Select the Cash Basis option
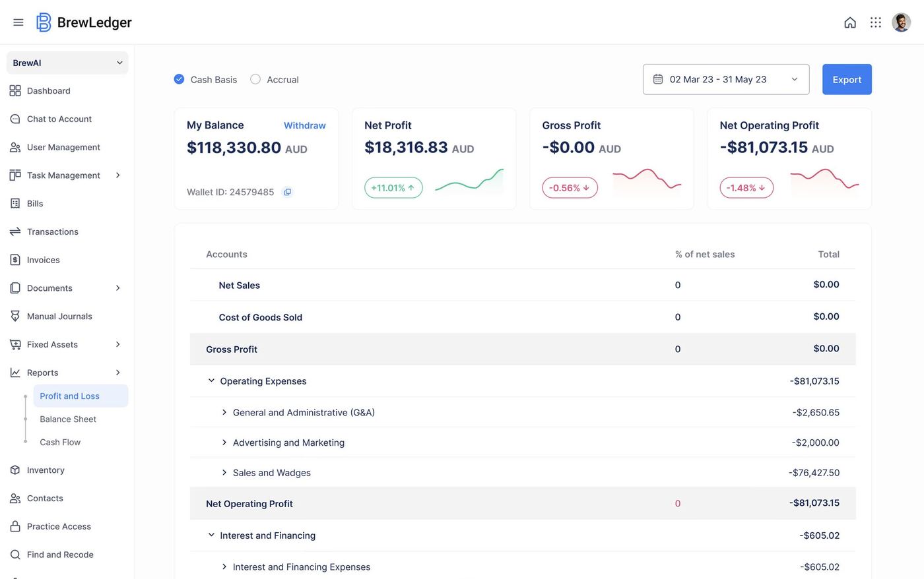 [179, 79]
